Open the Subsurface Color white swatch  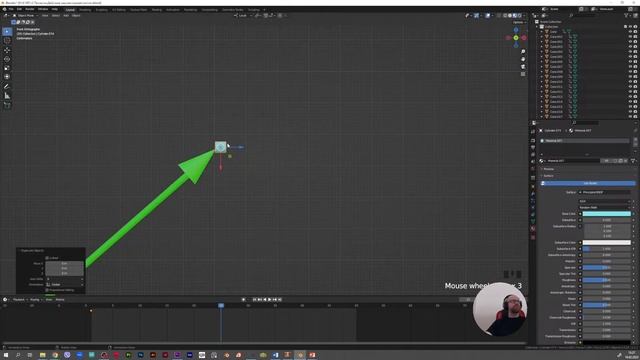coord(607,243)
